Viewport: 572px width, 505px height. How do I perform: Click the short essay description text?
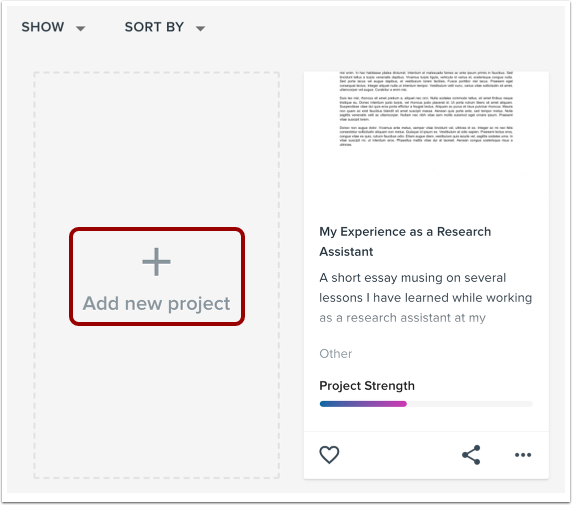point(426,298)
